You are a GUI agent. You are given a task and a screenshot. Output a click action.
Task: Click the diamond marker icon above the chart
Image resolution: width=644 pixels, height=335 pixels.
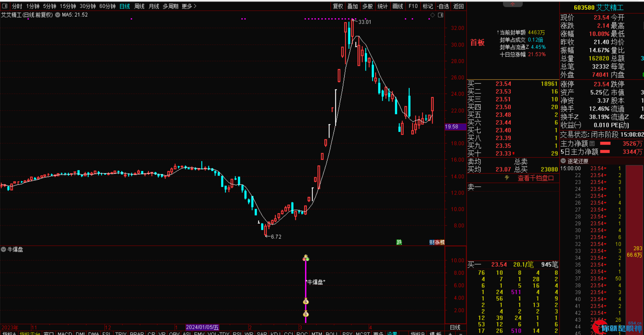(x=433, y=15)
